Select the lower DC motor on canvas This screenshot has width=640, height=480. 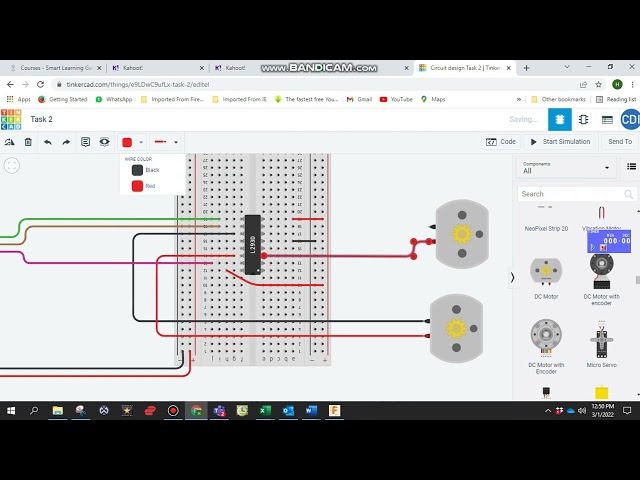456,328
